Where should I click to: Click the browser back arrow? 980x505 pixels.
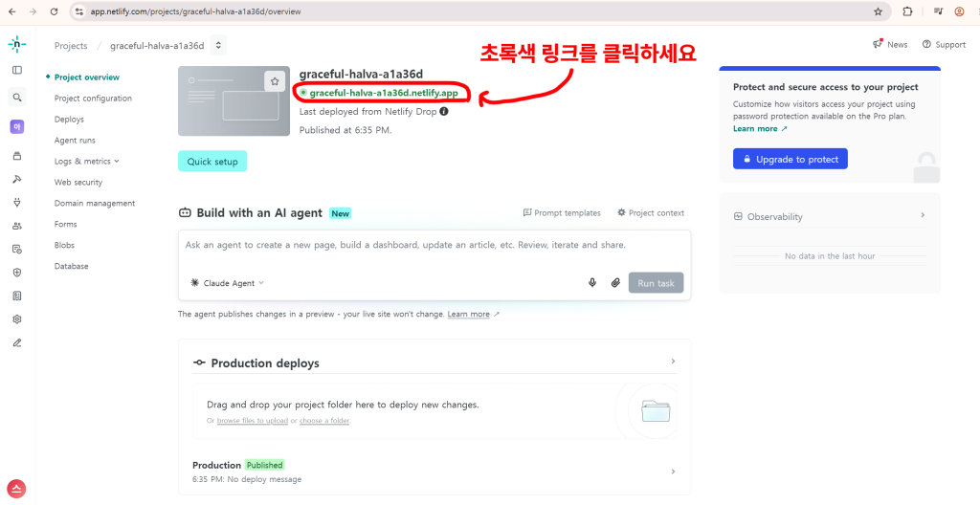tap(11, 11)
